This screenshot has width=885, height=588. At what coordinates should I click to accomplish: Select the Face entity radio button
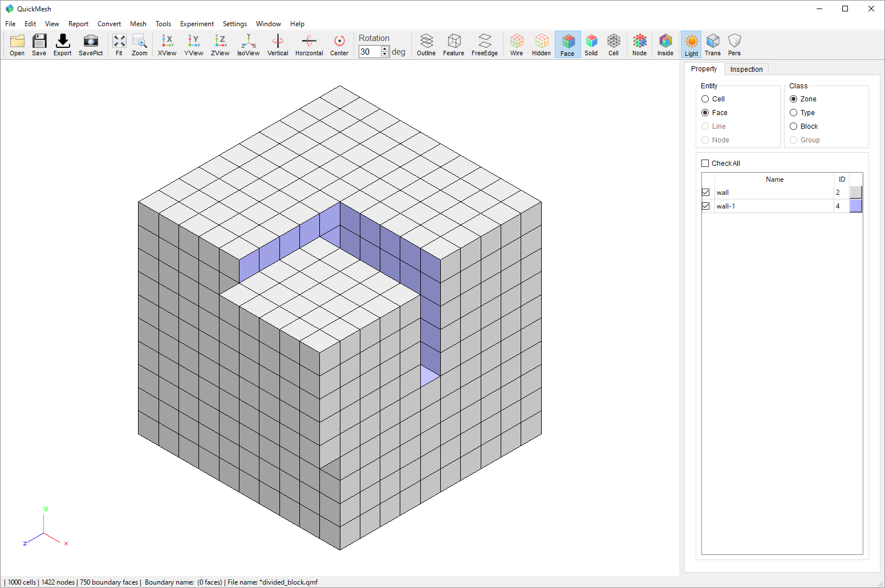coord(705,113)
